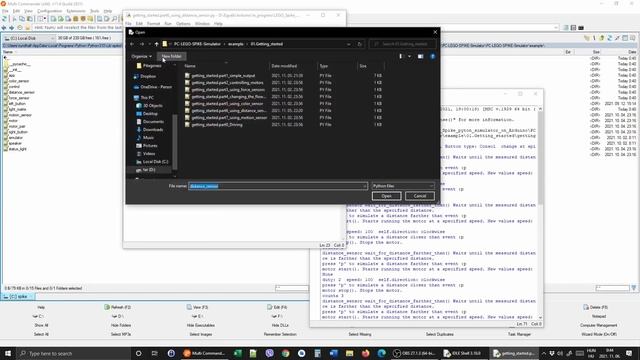
Task: Select getting_started.part1_simple_output file
Action: [223, 76]
